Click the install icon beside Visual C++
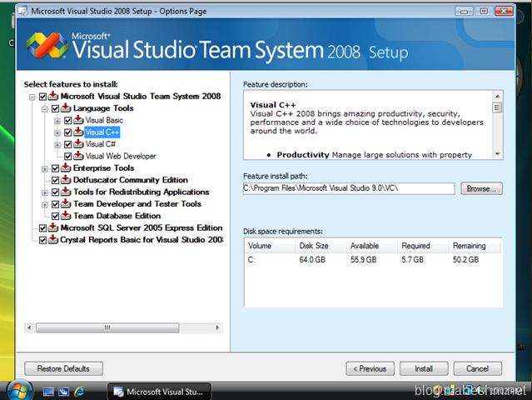The width and height of the screenshot is (532, 400). (x=78, y=132)
